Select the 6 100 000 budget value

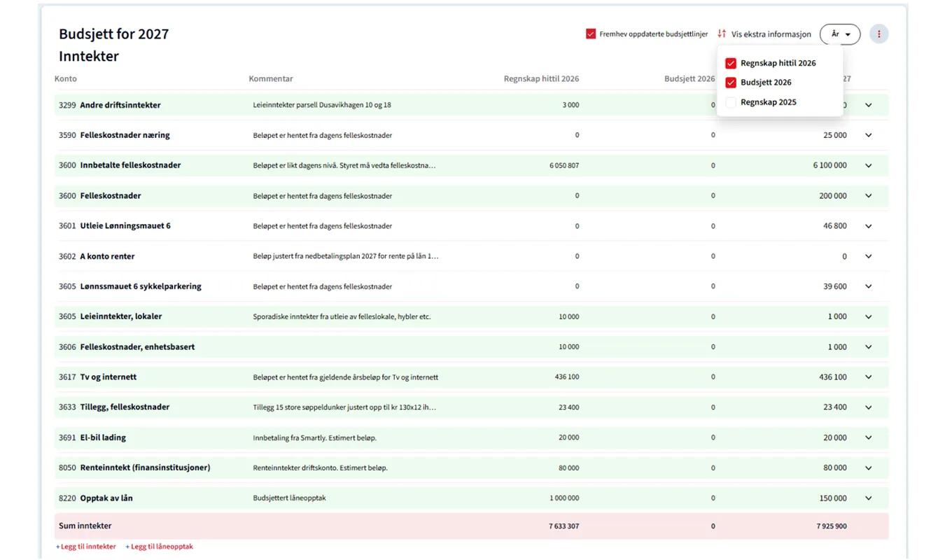tap(829, 165)
